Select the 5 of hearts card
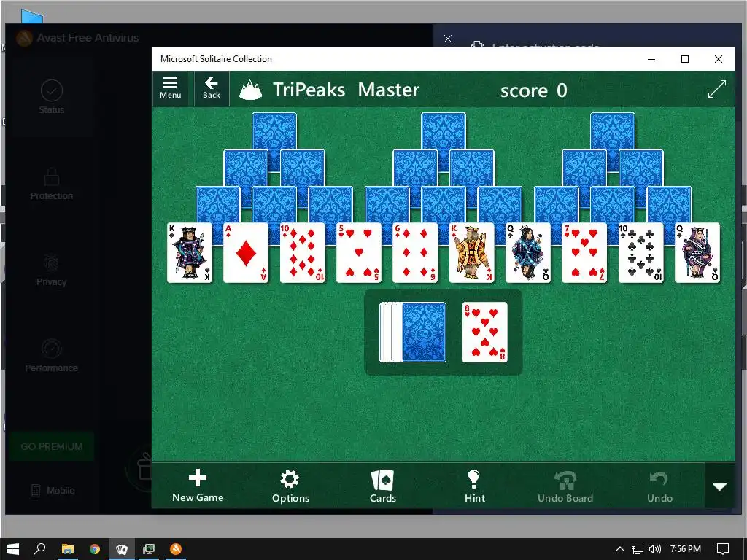Screen dimensions: 747x560 click(359, 253)
